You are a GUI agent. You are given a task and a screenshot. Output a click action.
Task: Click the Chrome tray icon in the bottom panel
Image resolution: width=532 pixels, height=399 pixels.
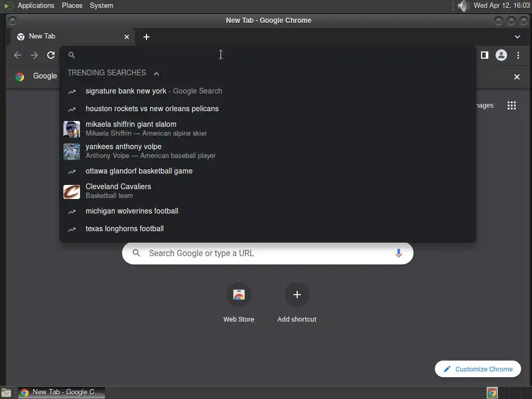[492, 393]
